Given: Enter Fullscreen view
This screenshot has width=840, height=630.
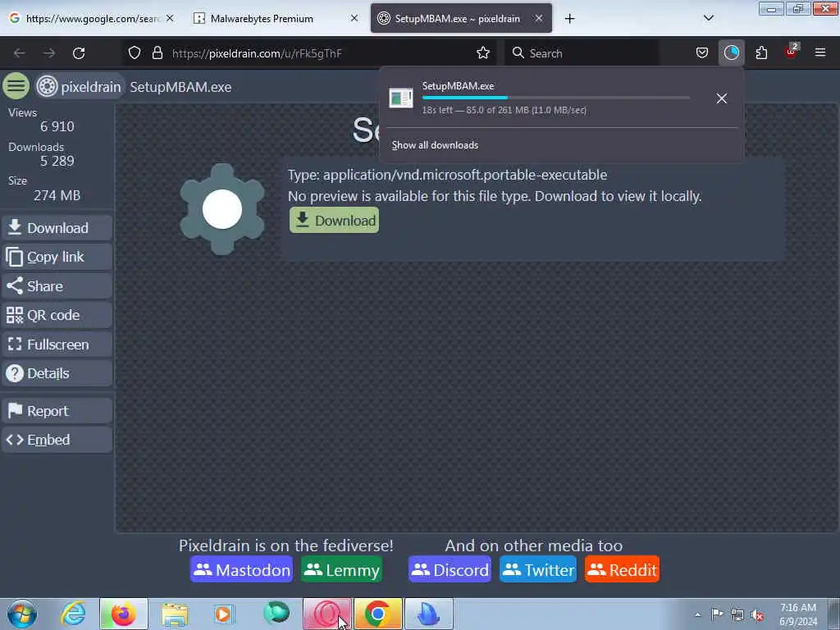Looking at the screenshot, I should (57, 345).
